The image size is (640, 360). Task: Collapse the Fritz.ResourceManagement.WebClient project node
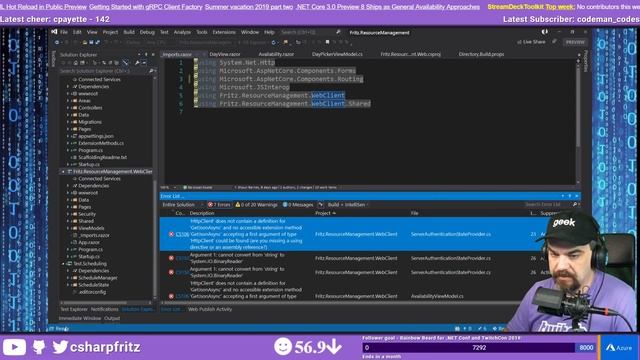(63, 171)
